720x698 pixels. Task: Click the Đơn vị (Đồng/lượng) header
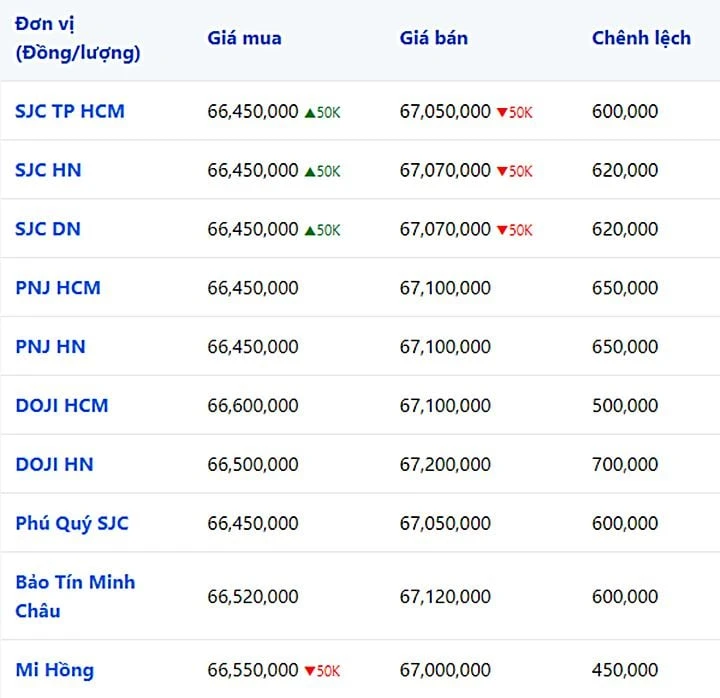click(x=78, y=39)
